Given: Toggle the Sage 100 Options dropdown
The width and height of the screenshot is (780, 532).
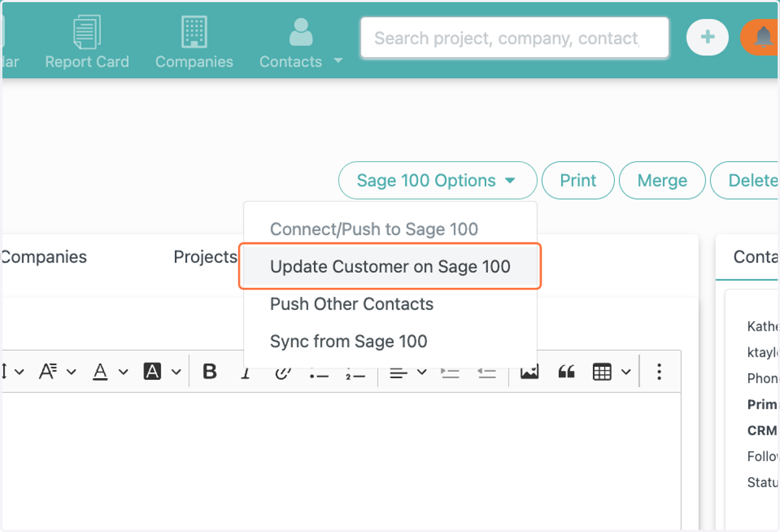Looking at the screenshot, I should 437,181.
